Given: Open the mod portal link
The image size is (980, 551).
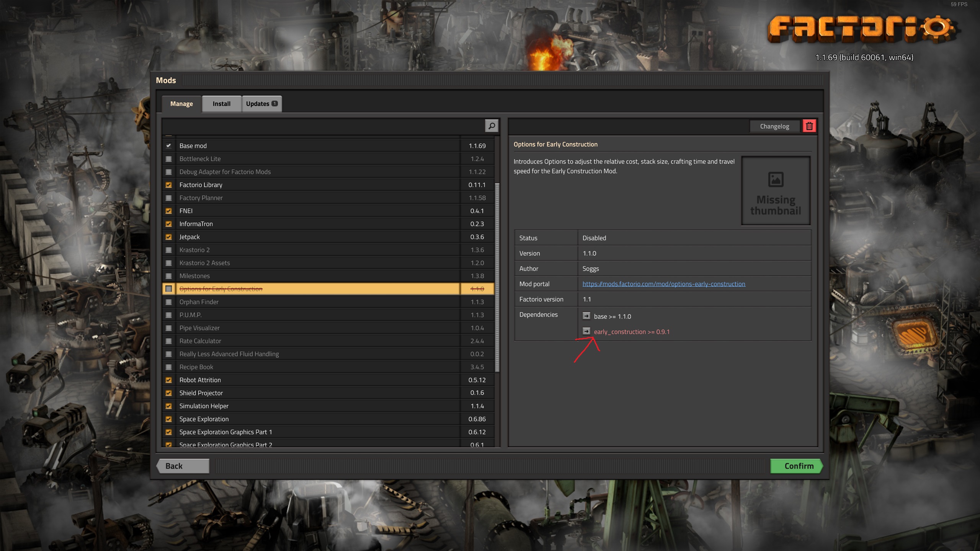Looking at the screenshot, I should tap(664, 284).
